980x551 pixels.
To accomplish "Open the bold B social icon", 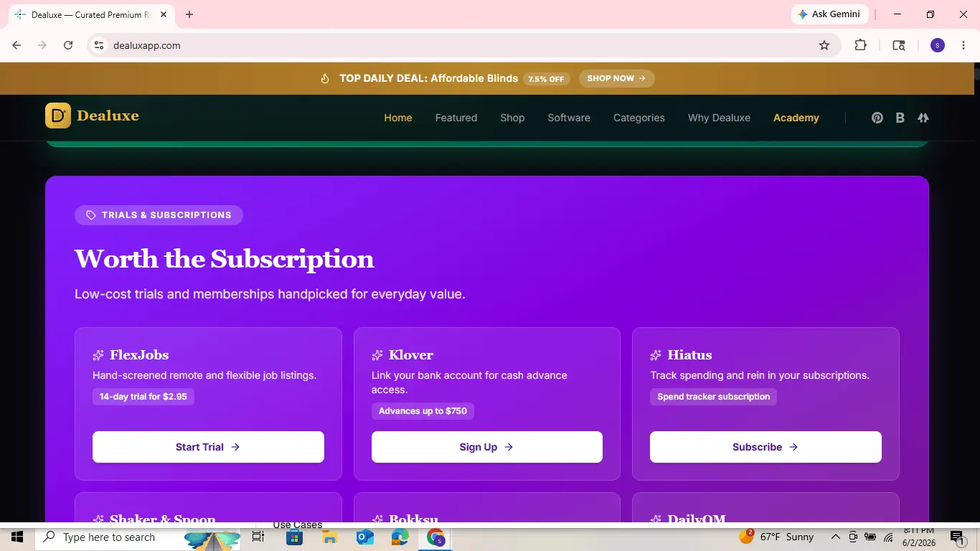I will coord(900,118).
